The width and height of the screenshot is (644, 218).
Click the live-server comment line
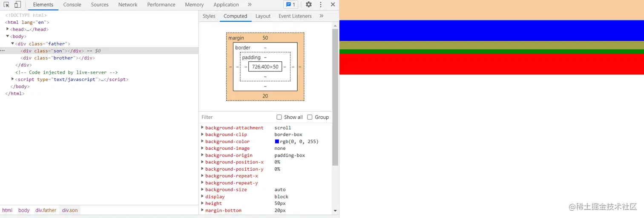click(x=66, y=72)
